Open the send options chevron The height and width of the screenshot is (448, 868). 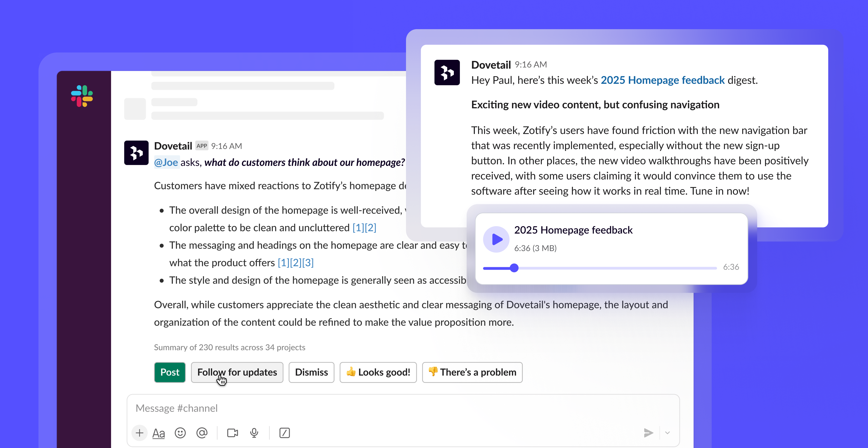coord(668,433)
